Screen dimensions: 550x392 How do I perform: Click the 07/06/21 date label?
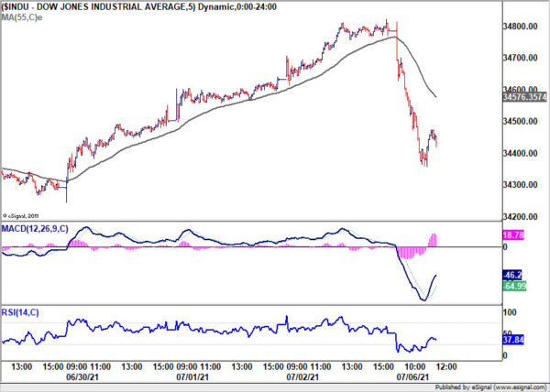(x=412, y=377)
